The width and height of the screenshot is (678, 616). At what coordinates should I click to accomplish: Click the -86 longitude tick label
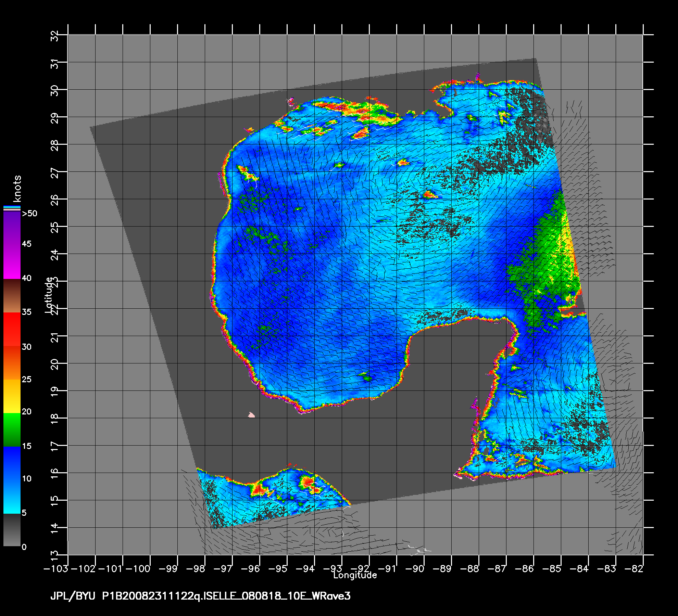pyautogui.click(x=525, y=569)
